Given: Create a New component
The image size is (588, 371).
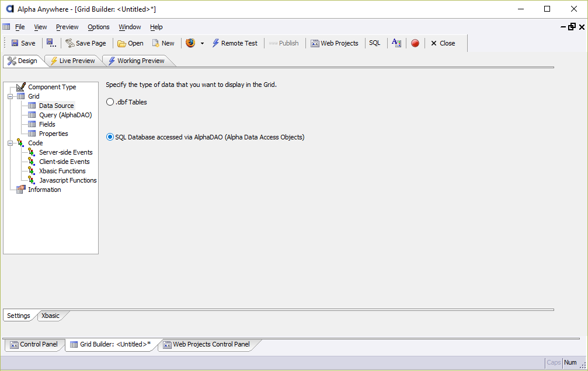Looking at the screenshot, I should 163,43.
